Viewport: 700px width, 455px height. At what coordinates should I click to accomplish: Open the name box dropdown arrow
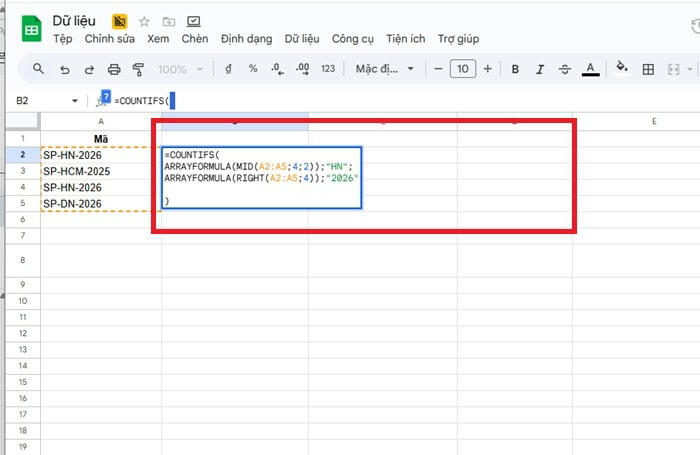(x=75, y=101)
